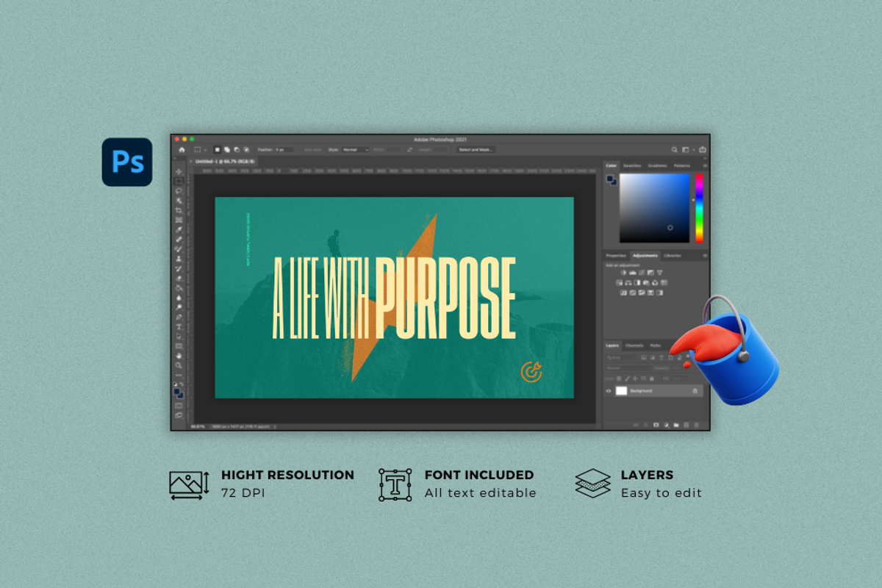Click the Select and Mask button
Screen dimensions: 882x588
[476, 150]
